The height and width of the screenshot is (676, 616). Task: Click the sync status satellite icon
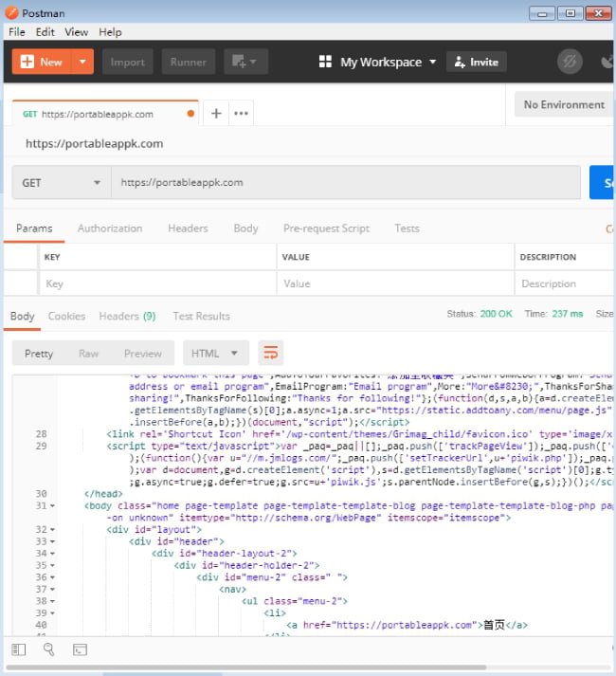coord(569,62)
